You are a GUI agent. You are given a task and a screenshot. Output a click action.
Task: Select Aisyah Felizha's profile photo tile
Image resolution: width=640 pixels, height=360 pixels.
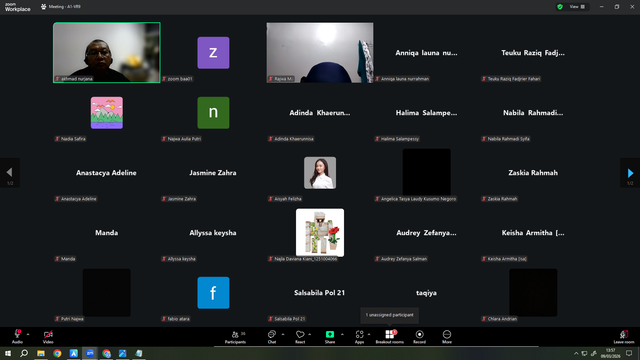pyautogui.click(x=320, y=173)
